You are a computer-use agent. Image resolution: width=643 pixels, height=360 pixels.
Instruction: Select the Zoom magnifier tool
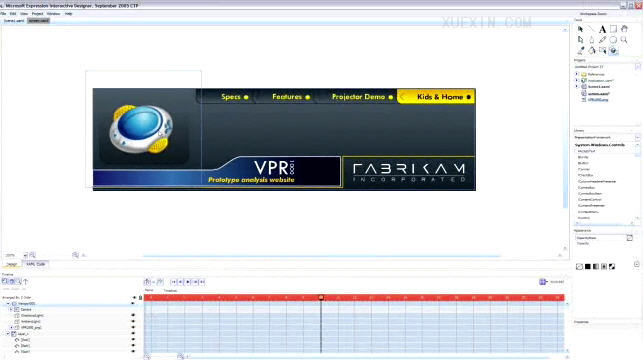pos(624,40)
